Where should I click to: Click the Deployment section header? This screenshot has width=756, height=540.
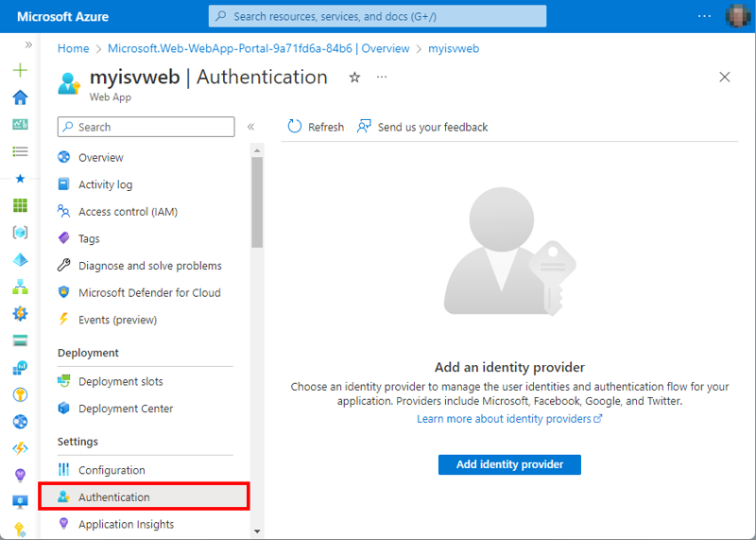pyautogui.click(x=88, y=353)
